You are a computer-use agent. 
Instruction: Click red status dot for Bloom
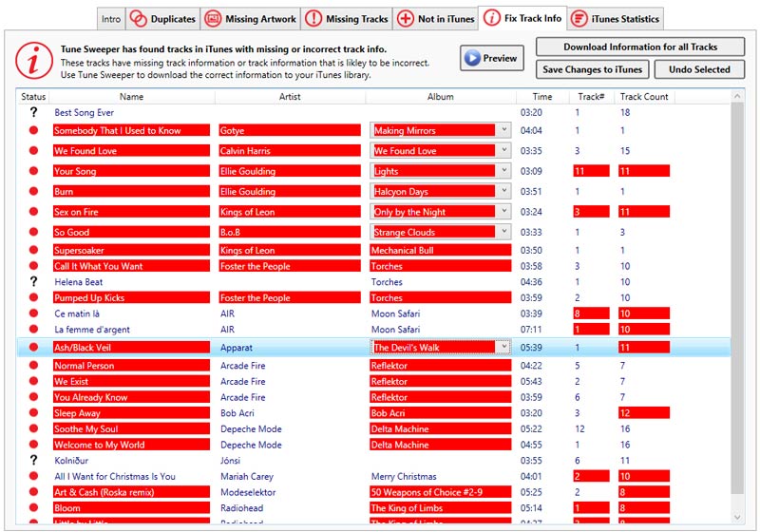(x=33, y=507)
